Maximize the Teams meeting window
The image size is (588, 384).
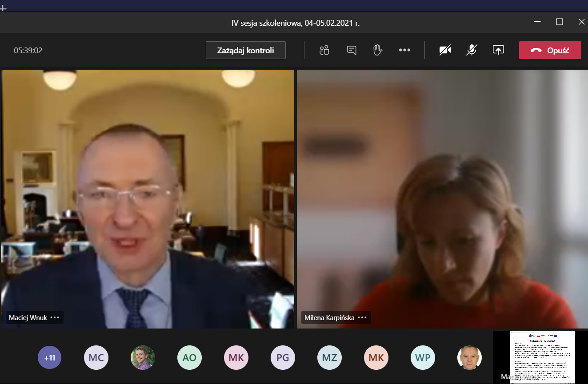[560, 22]
